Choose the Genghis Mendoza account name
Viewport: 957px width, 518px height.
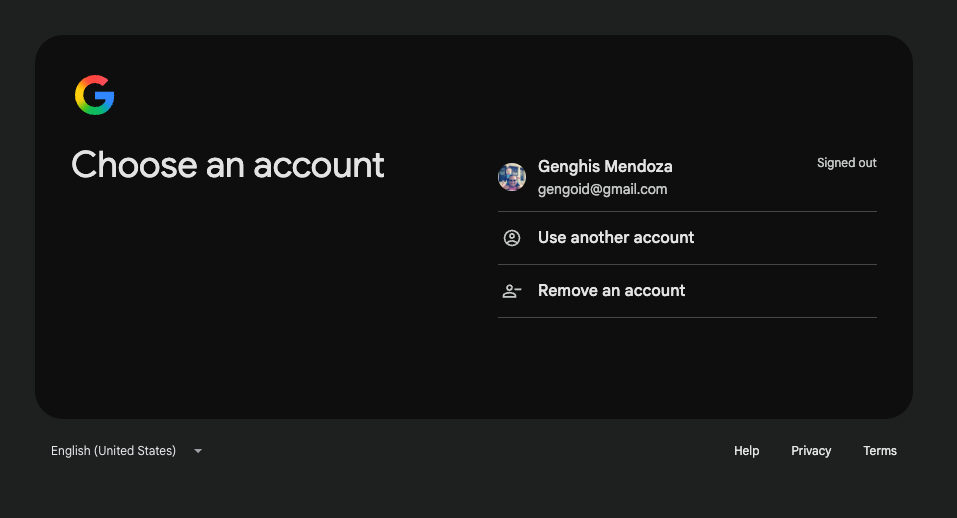click(605, 167)
